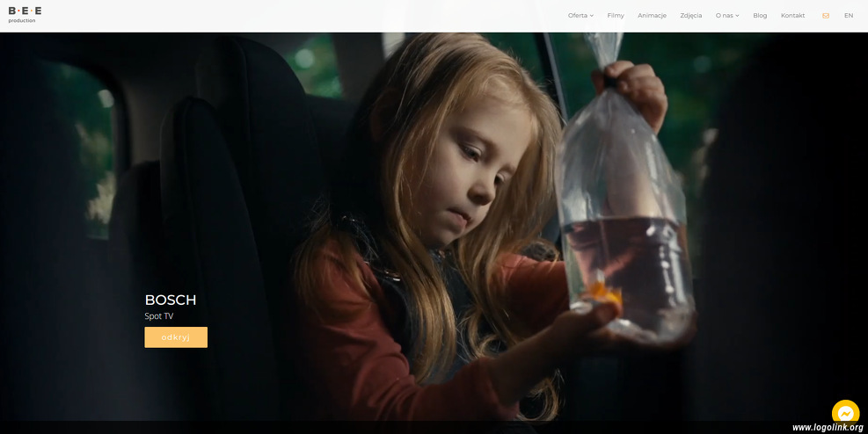This screenshot has height=434, width=868.
Task: Open the Messenger chat bubble
Action: point(845,413)
